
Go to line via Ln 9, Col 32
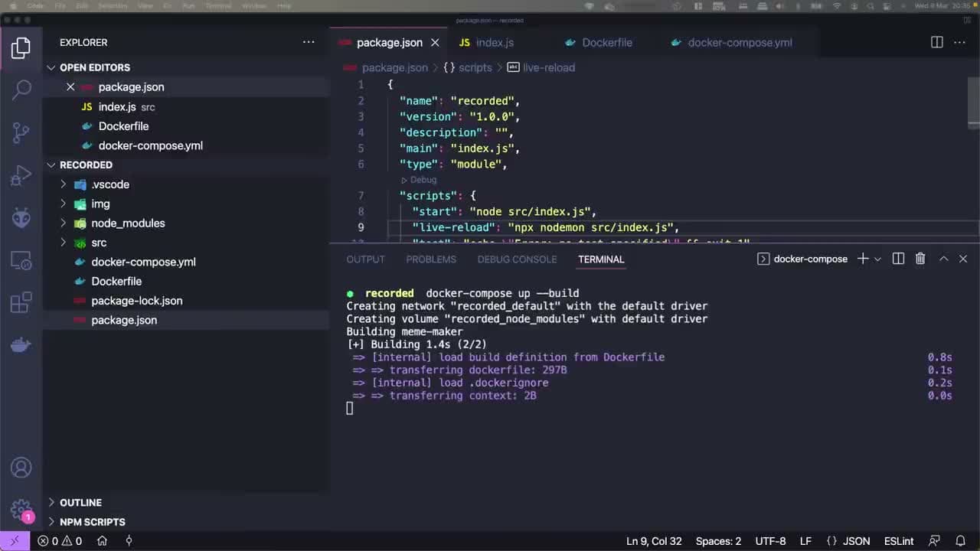click(654, 541)
